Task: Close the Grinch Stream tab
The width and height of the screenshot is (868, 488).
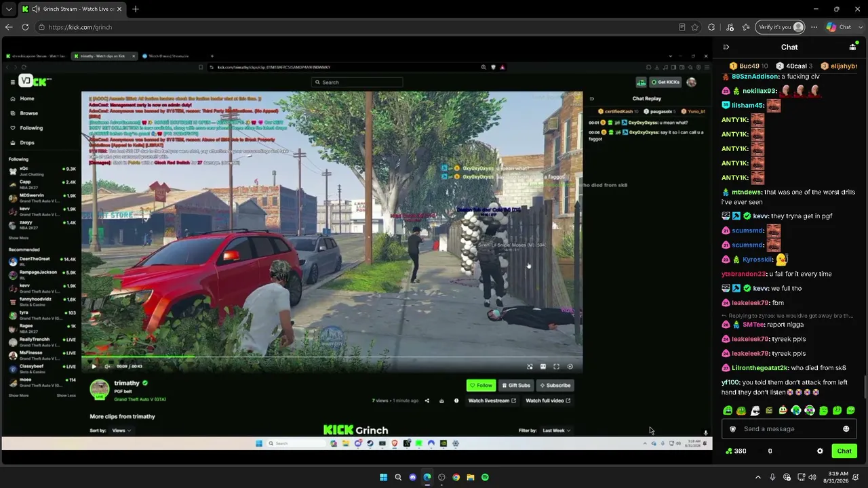Action: point(118,9)
